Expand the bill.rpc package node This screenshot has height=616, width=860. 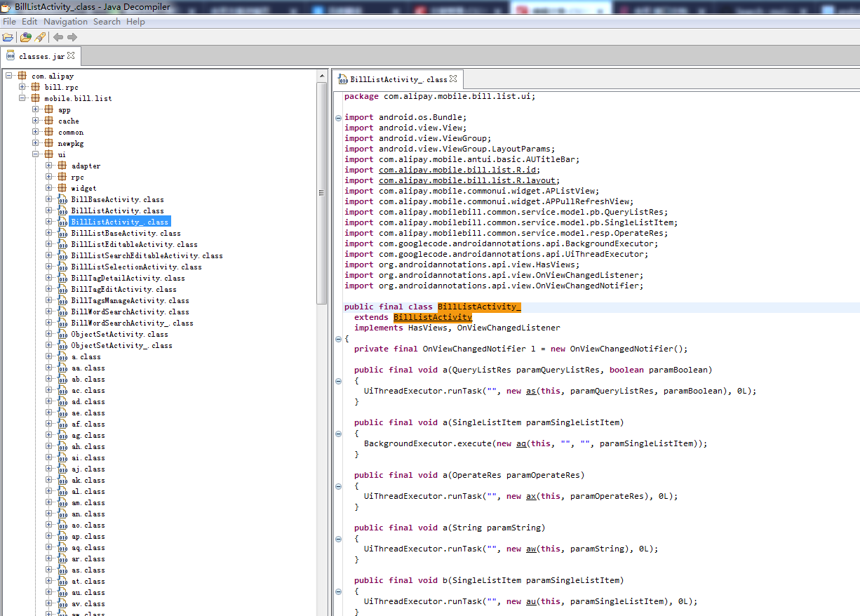point(22,87)
